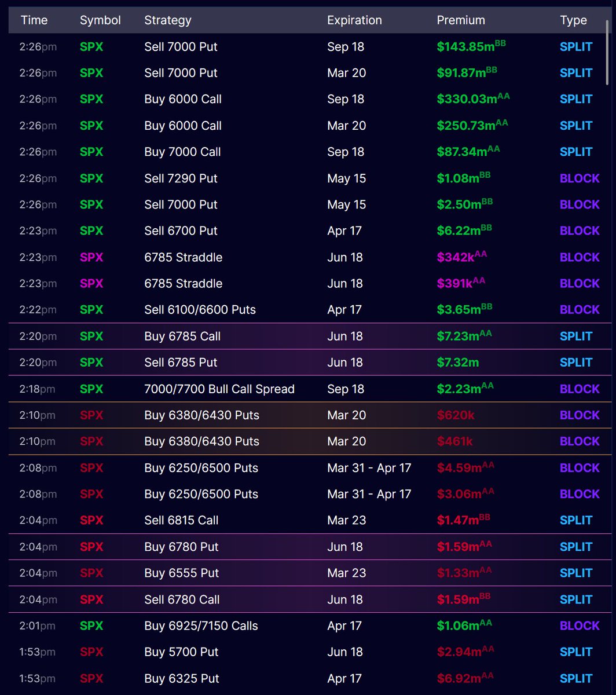The image size is (616, 695).
Task: Select the $2.50m premium value
Action: [464, 204]
